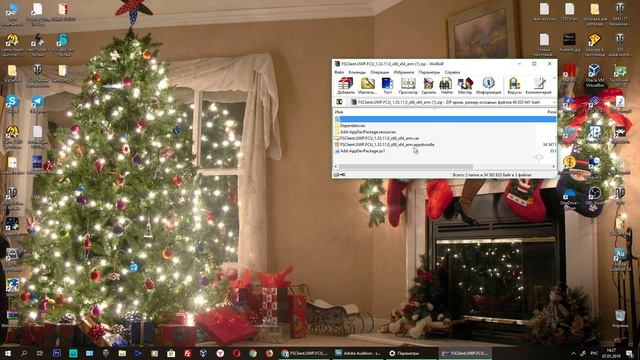Switch to the WinRAR taskbar button
Image resolution: width=640 pixels, height=360 pixels.
coord(465,353)
